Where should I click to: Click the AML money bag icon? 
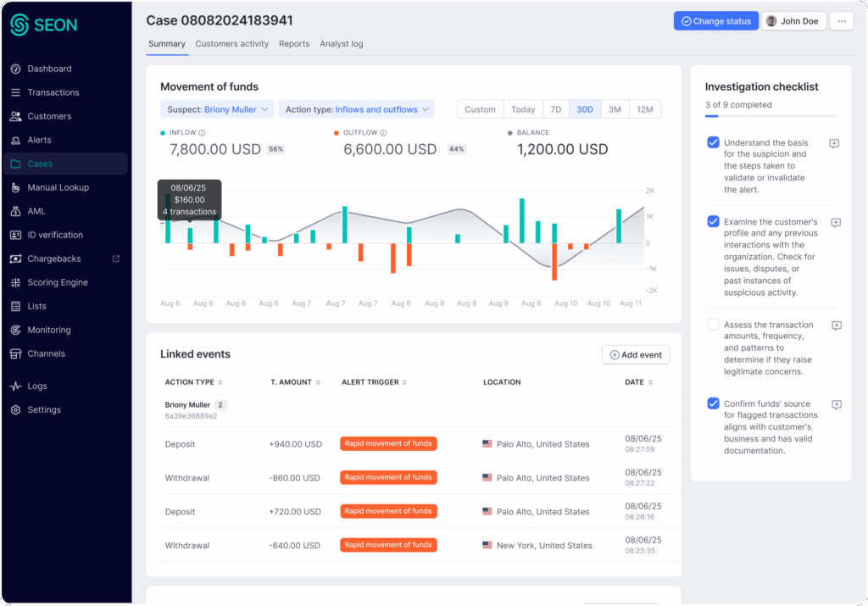click(x=15, y=211)
